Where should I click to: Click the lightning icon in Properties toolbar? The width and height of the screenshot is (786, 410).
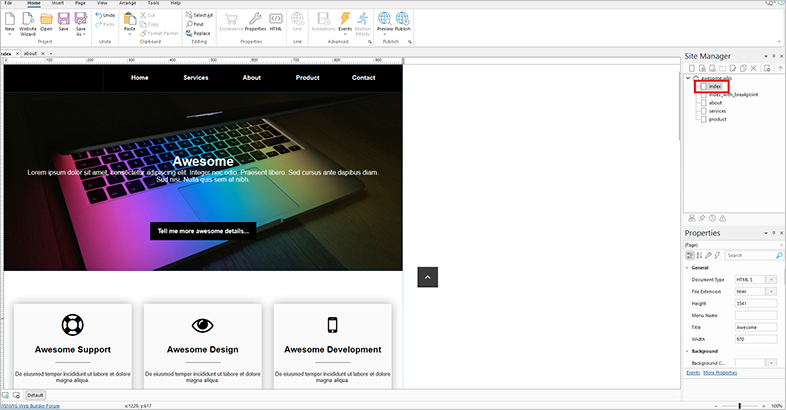pyautogui.click(x=717, y=256)
